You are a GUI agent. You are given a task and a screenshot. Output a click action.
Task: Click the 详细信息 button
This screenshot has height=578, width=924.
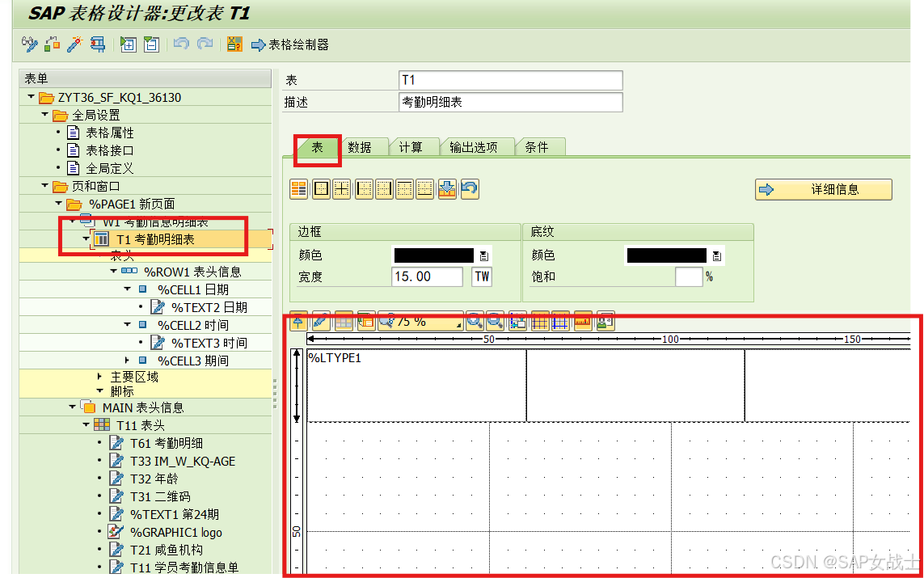823,190
